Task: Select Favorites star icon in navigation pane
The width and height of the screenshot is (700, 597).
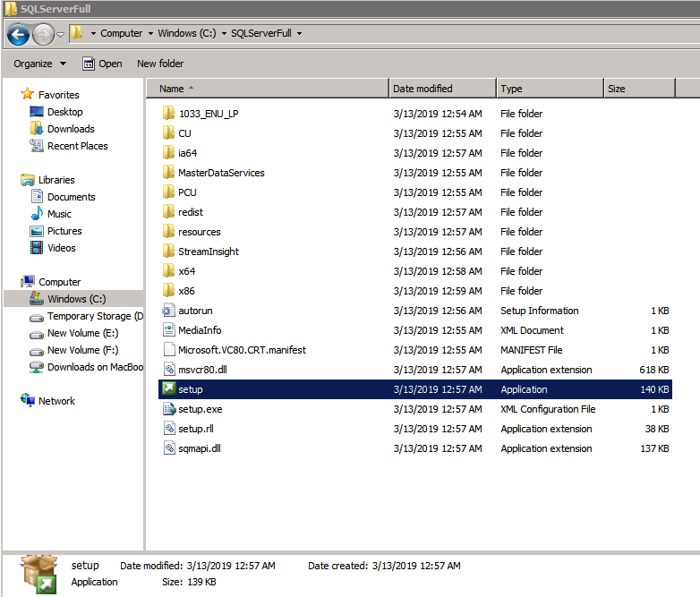Action: 27,94
